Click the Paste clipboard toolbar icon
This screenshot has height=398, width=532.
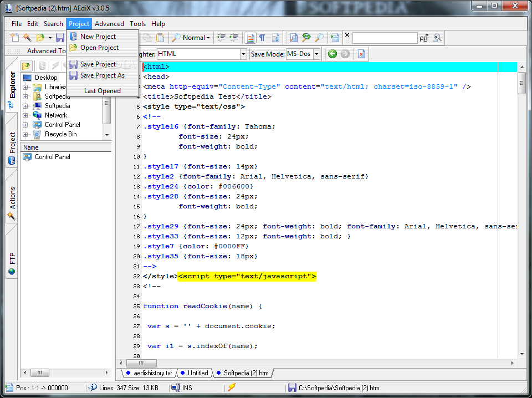(160, 37)
